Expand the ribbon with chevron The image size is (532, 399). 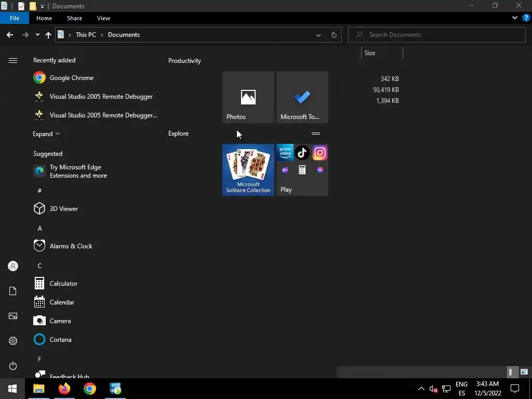(x=515, y=18)
